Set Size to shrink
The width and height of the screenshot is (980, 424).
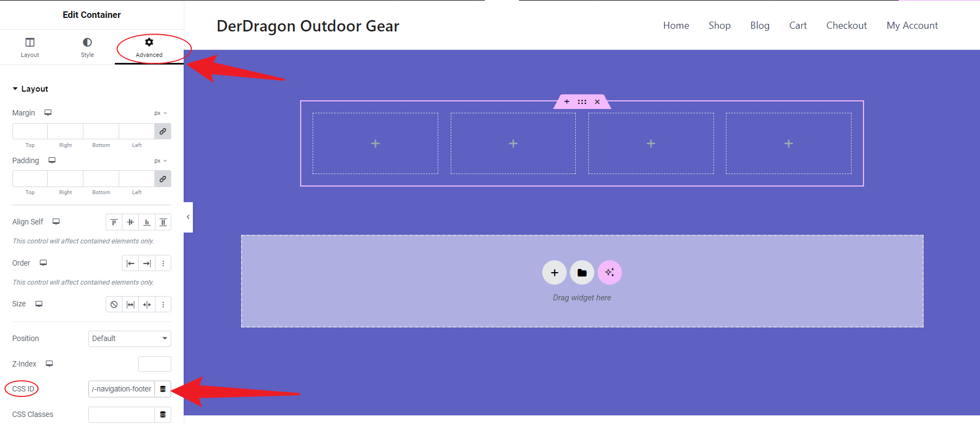click(147, 305)
